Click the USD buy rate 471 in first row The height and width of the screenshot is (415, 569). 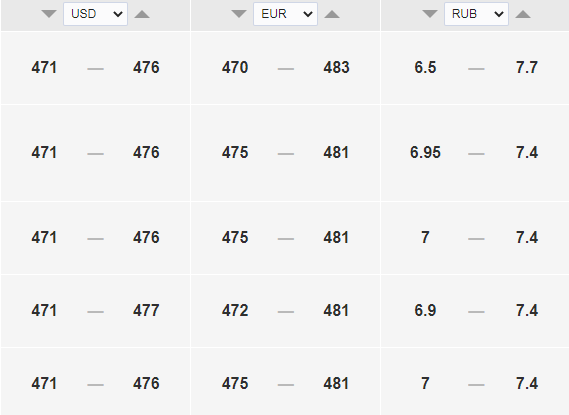click(44, 67)
